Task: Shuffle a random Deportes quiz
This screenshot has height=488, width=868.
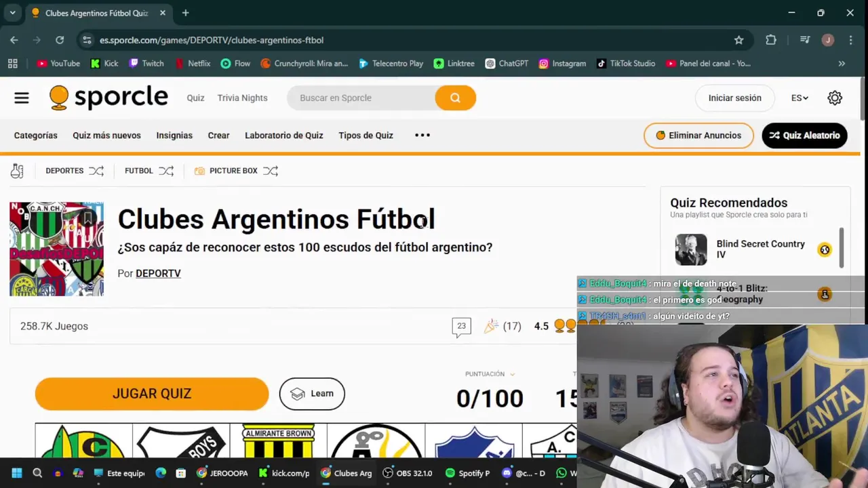Action: 96,171
